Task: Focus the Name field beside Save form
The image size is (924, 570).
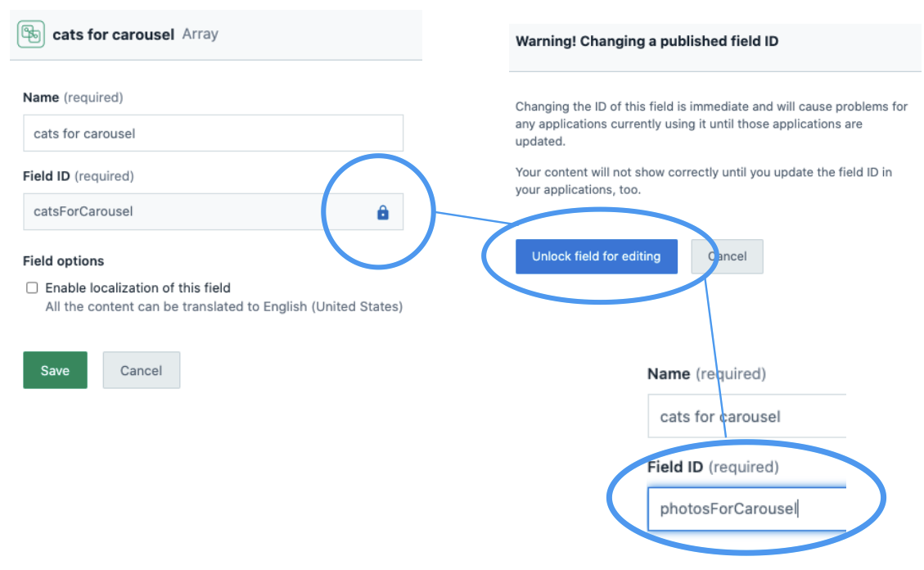Action: pos(213,133)
